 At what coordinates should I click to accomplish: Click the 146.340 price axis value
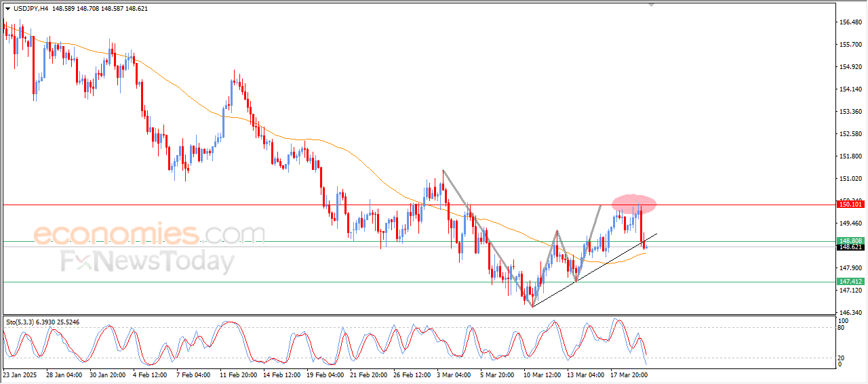point(850,313)
